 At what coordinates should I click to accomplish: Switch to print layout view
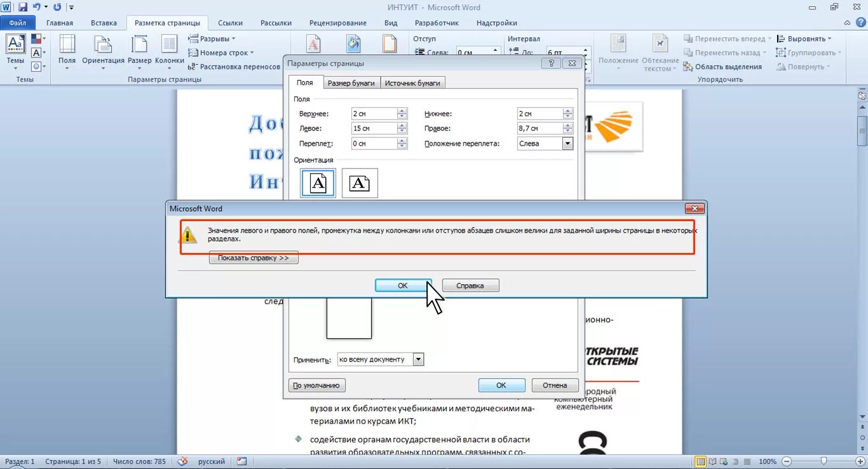700,461
